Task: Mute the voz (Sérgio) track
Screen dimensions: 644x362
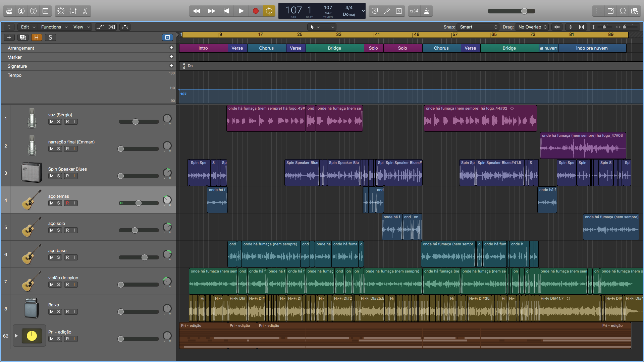Action: [x=52, y=122]
